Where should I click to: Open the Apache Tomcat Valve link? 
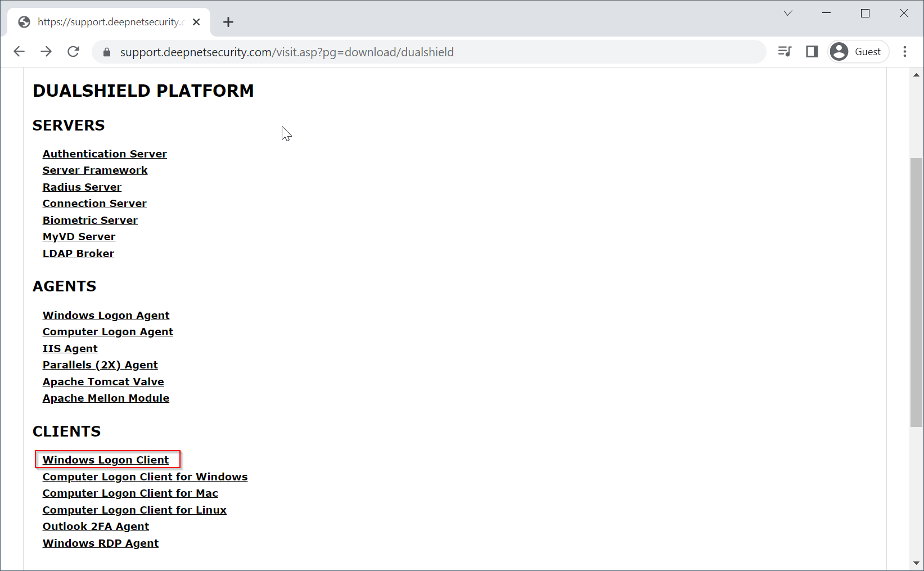[103, 381]
